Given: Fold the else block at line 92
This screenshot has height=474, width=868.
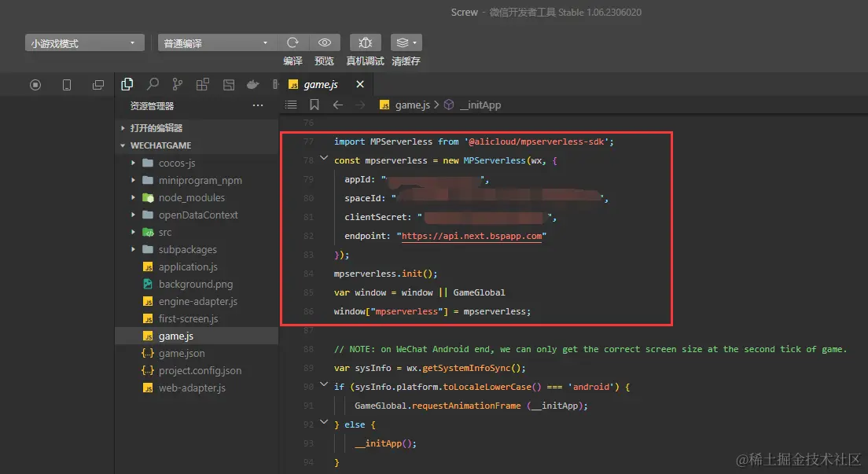Looking at the screenshot, I should (324, 422).
